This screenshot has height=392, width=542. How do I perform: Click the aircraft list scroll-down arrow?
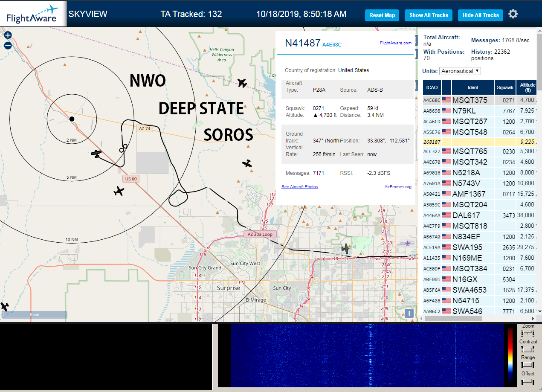tap(539, 311)
